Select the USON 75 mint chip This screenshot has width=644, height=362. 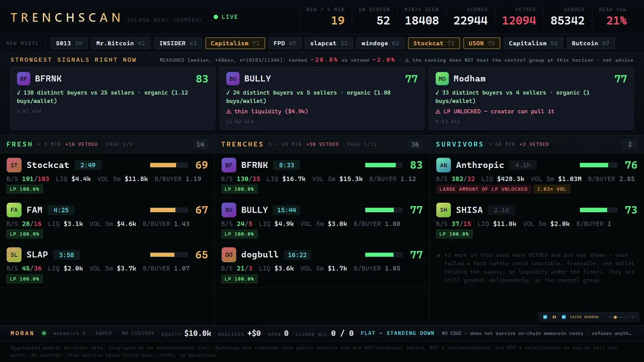(x=481, y=43)
